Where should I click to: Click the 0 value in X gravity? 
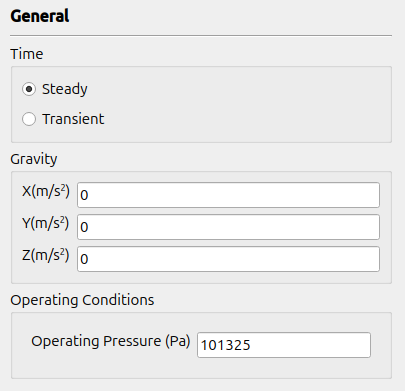tap(84, 195)
